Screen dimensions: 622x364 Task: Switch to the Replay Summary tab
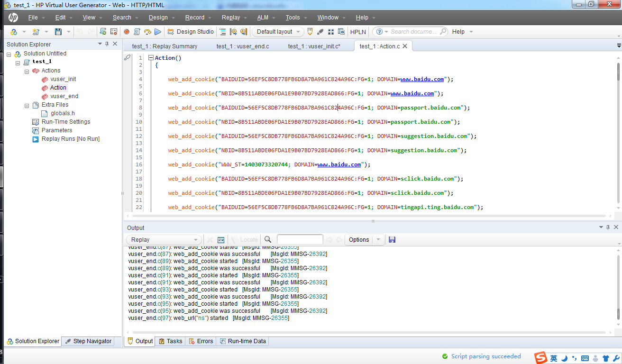pos(165,46)
